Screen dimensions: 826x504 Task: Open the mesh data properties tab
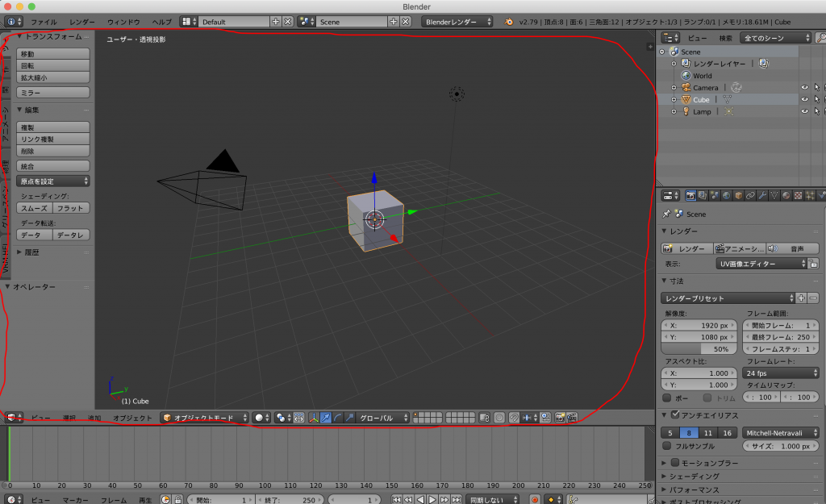[x=774, y=195]
